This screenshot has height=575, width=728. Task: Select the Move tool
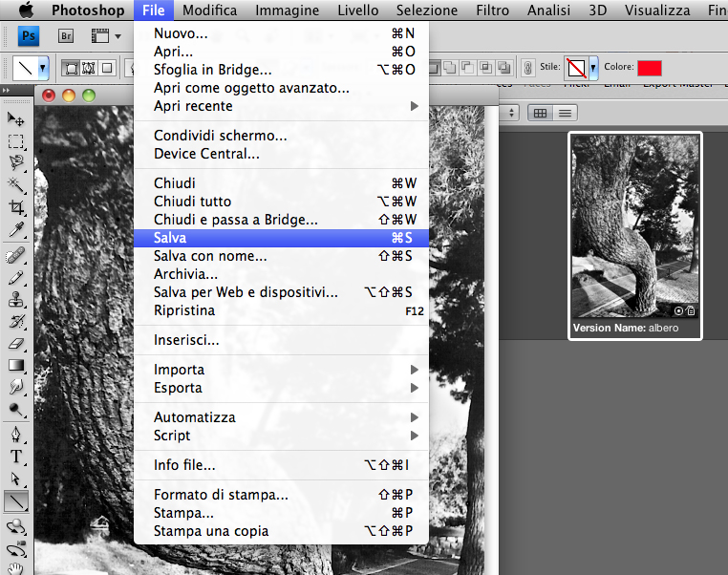16,119
